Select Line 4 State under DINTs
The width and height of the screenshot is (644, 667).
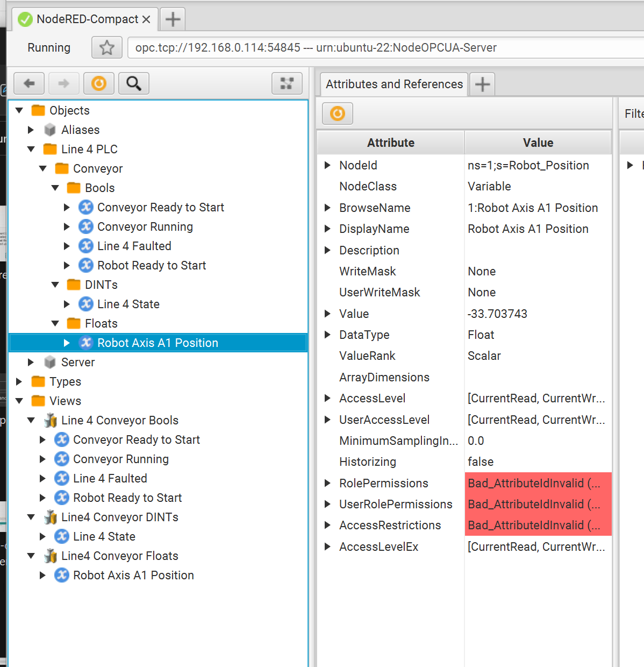coord(128,304)
